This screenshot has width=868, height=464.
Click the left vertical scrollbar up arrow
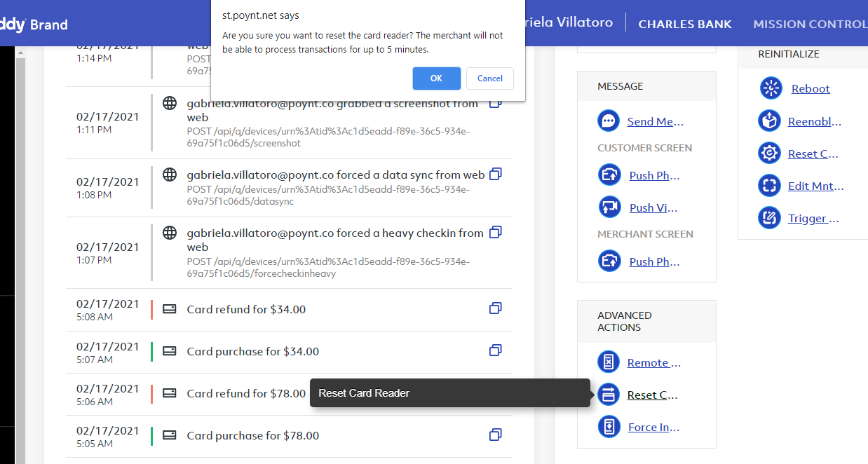pyautogui.click(x=20, y=53)
